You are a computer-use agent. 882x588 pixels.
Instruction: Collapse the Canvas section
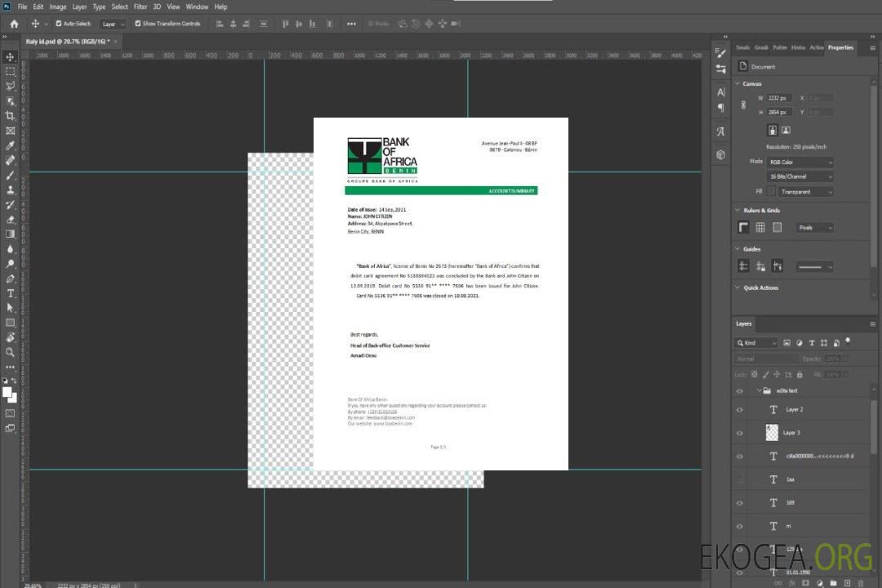pyautogui.click(x=738, y=83)
